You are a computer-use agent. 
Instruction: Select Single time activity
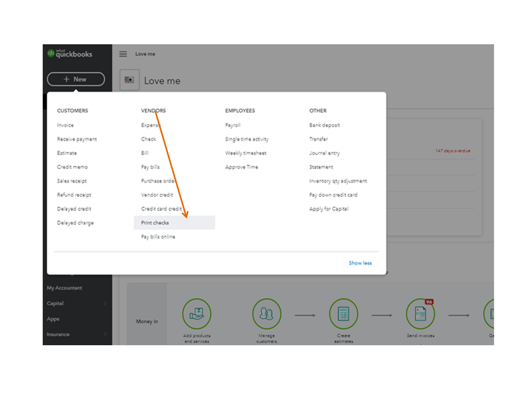point(247,139)
